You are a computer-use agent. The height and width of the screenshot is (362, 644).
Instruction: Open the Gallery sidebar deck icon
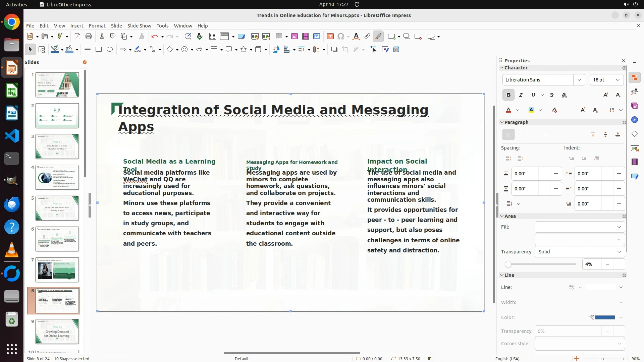634,106
